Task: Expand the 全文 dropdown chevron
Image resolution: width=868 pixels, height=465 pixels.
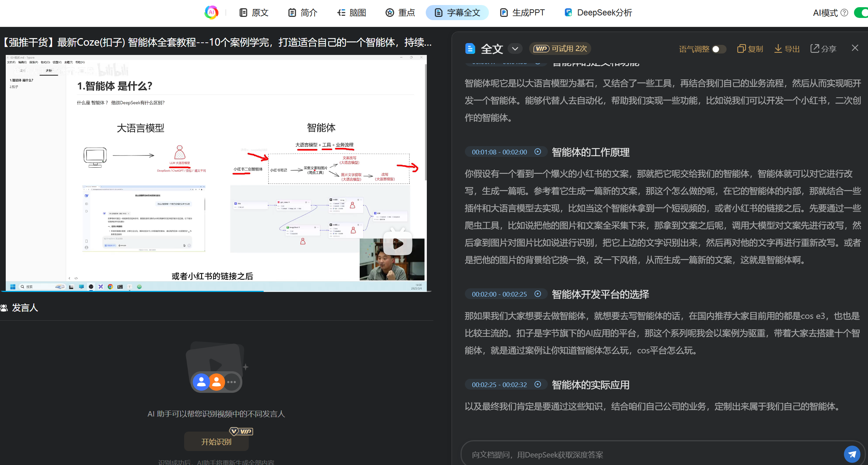Action: 515,48
